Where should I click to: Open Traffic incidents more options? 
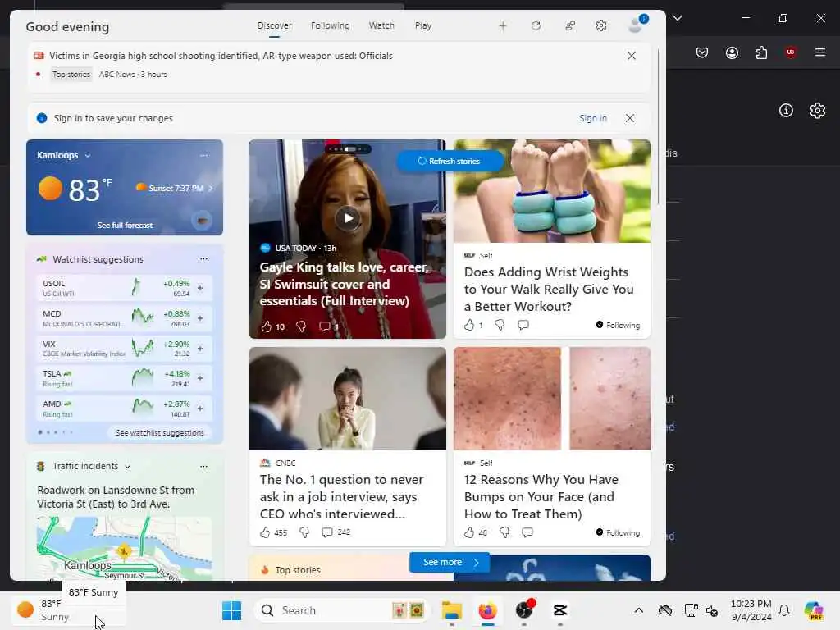[203, 467]
